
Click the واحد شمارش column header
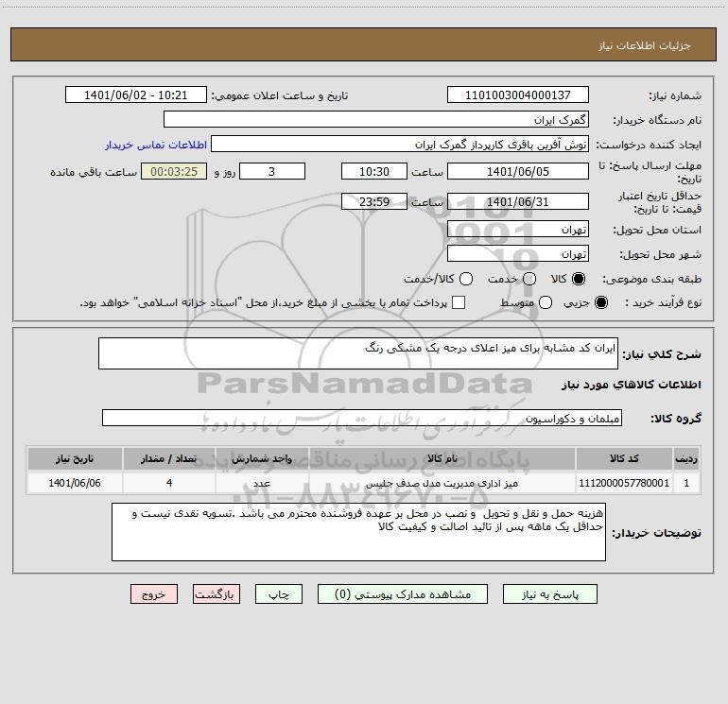point(262,458)
